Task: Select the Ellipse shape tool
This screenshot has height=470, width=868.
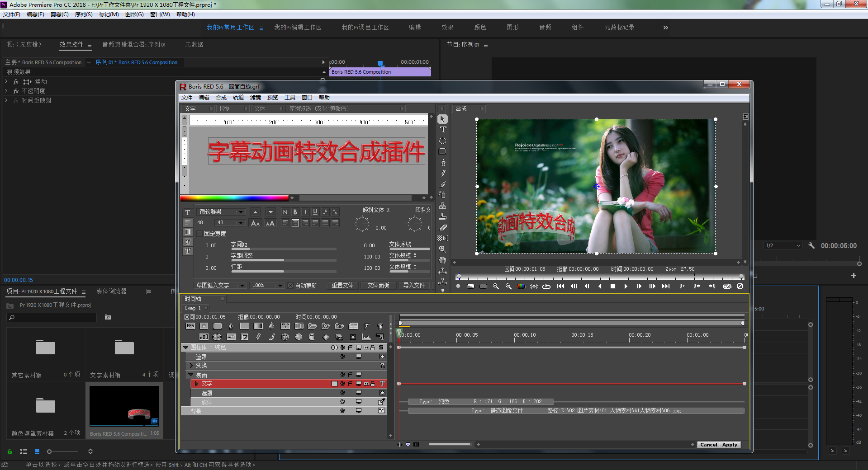Action: pos(443,141)
